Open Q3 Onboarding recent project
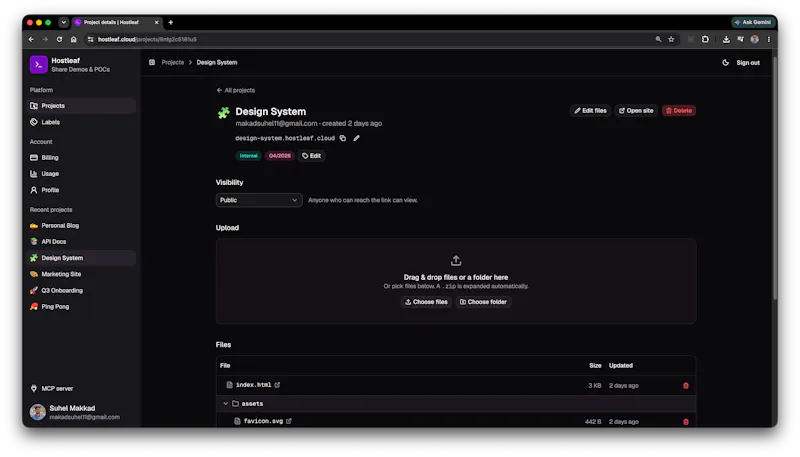 (x=81, y=291)
